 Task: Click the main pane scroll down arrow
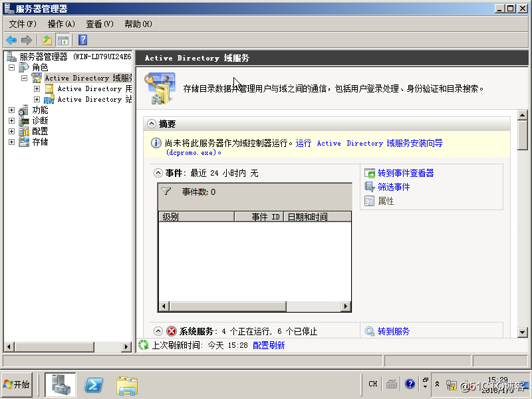[x=522, y=332]
